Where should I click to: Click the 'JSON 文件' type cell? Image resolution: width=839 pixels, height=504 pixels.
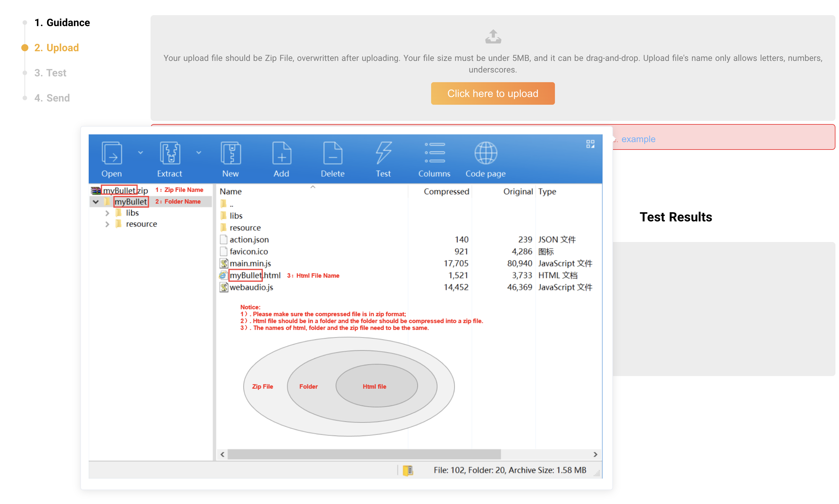pyautogui.click(x=557, y=239)
